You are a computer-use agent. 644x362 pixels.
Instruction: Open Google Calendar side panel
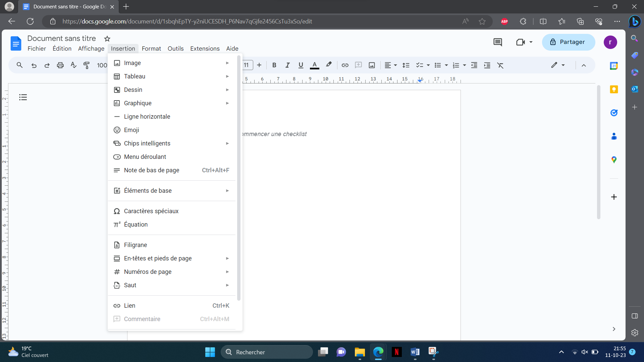tap(614, 66)
